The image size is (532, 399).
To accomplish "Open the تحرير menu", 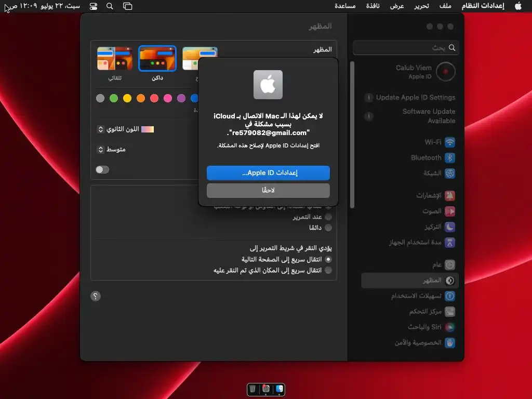I will [421, 6].
